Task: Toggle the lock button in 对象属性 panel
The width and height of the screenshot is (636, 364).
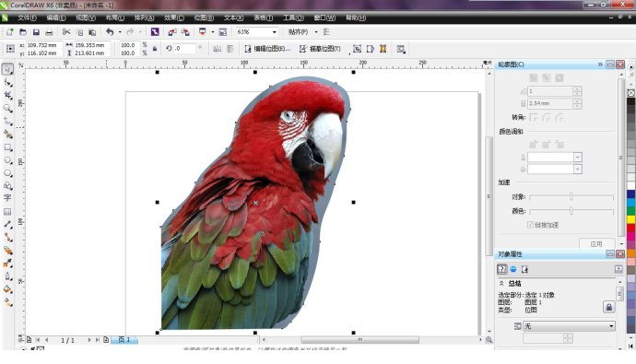Action: 609,307
